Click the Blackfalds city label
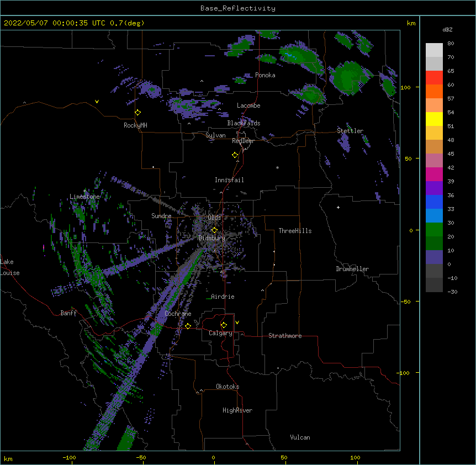 pos(244,123)
